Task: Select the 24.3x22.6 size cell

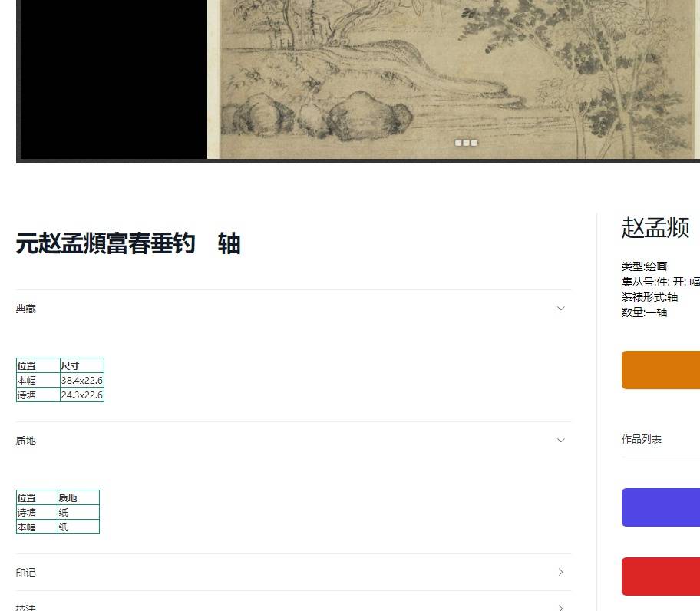Action: pyautogui.click(x=81, y=395)
